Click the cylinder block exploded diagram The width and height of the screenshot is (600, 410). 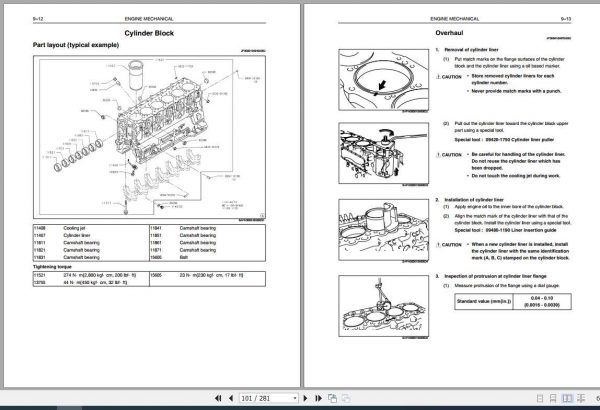tap(149, 137)
